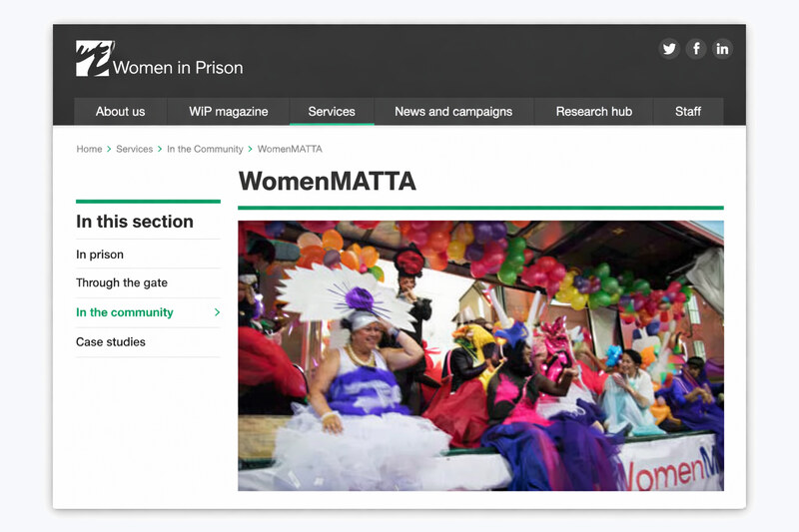Click the WomenMATTA carnival float photo
Screen dimensions: 799x532
click(x=480, y=355)
